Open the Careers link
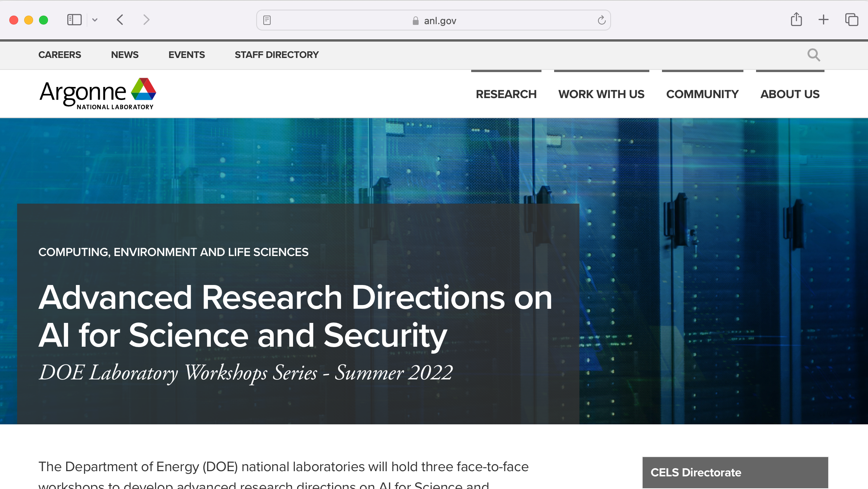868x489 pixels. (x=60, y=55)
